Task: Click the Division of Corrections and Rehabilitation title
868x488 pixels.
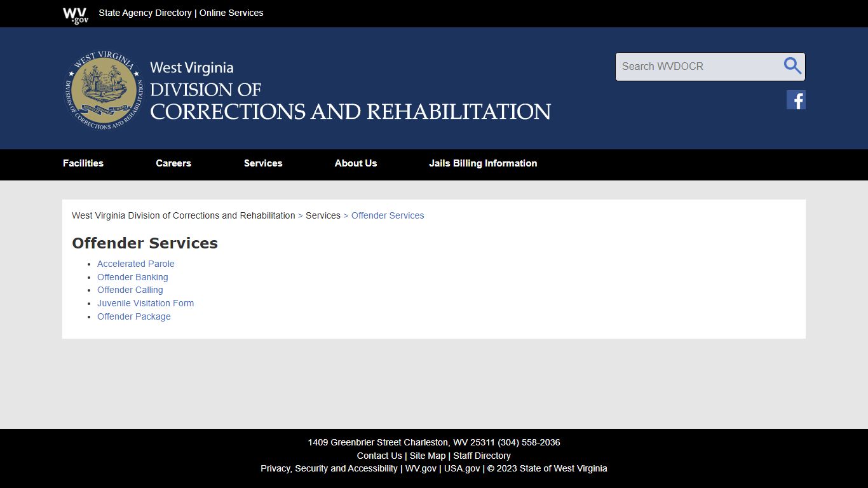Action: pyautogui.click(x=350, y=91)
